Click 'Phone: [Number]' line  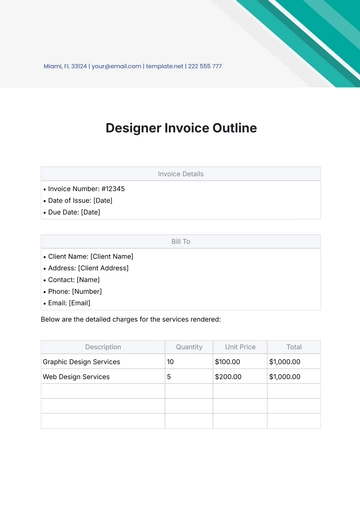[73, 292]
